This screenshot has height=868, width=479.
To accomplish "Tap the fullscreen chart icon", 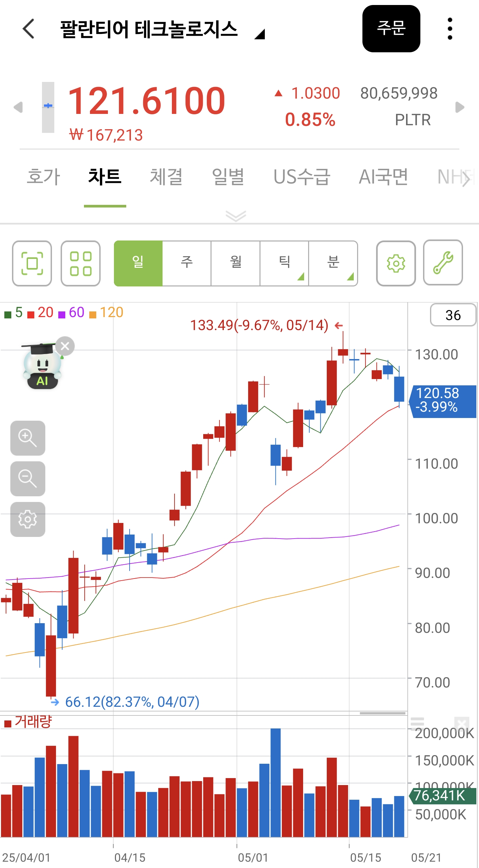I will (x=32, y=263).
